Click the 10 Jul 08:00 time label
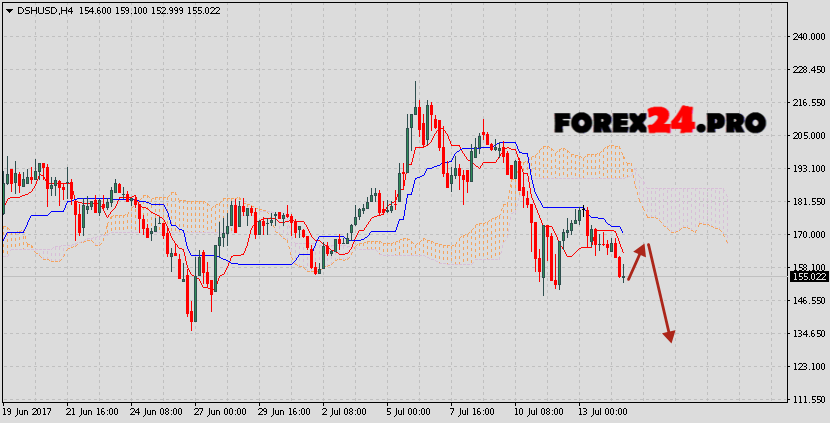 click(538, 412)
